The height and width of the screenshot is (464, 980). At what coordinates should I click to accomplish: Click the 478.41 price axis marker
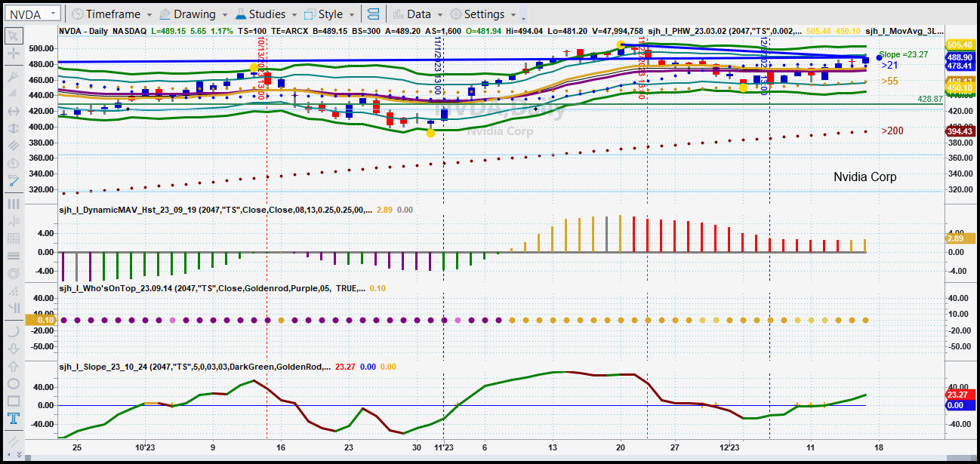pyautogui.click(x=959, y=66)
